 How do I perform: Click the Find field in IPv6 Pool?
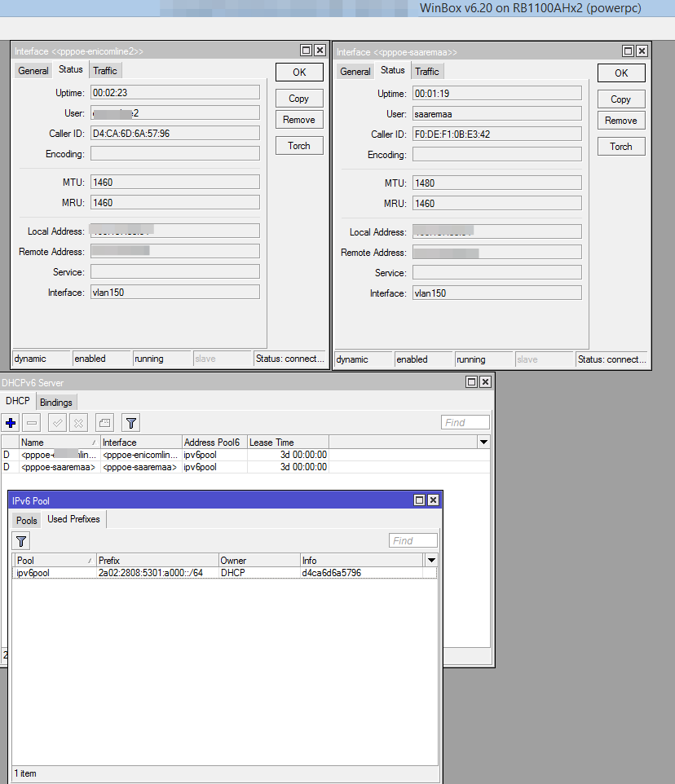pos(413,540)
